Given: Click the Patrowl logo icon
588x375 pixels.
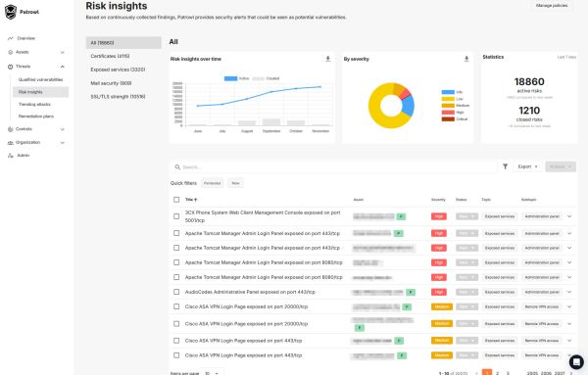Looking at the screenshot, I should pos(11,12).
